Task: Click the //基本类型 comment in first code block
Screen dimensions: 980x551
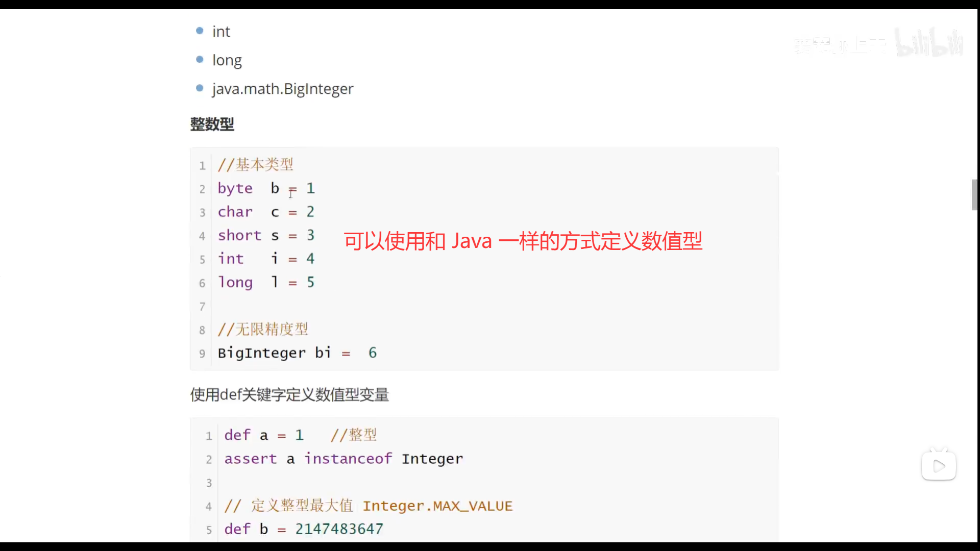Action: (x=255, y=165)
